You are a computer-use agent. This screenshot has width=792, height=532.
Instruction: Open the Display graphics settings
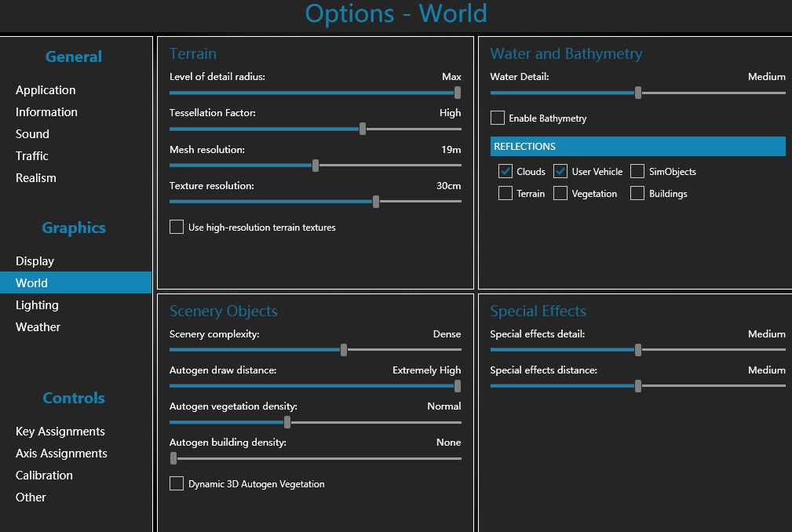coord(35,261)
